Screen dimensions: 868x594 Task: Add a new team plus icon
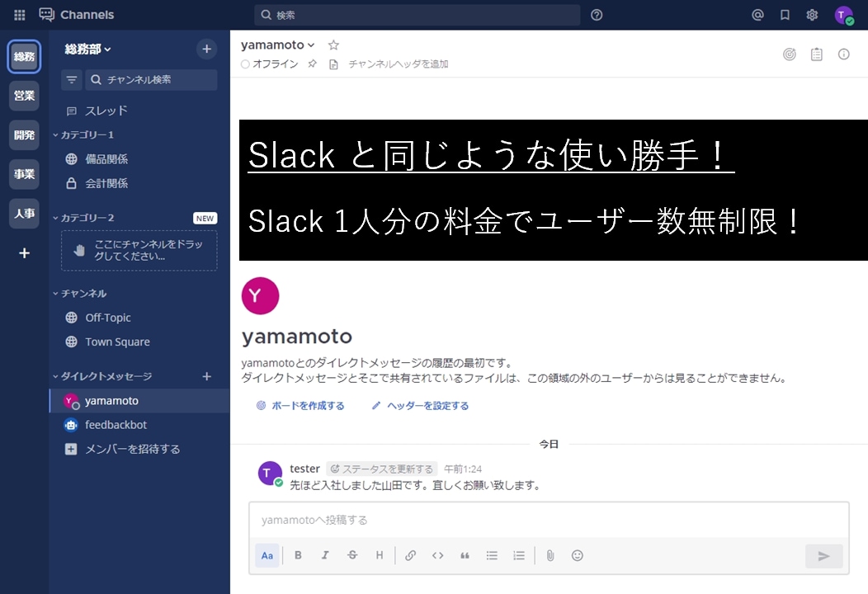25,253
